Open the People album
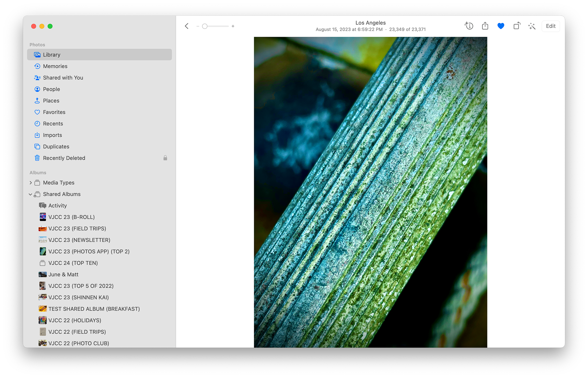The height and width of the screenshot is (378, 588). pos(100,89)
